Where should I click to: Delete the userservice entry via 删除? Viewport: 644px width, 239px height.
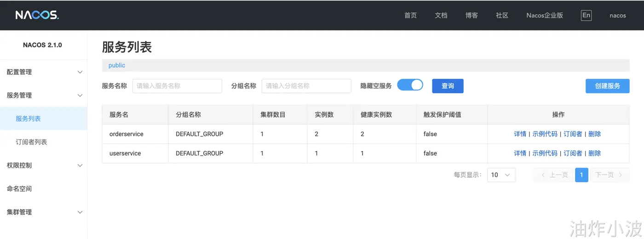pos(594,153)
